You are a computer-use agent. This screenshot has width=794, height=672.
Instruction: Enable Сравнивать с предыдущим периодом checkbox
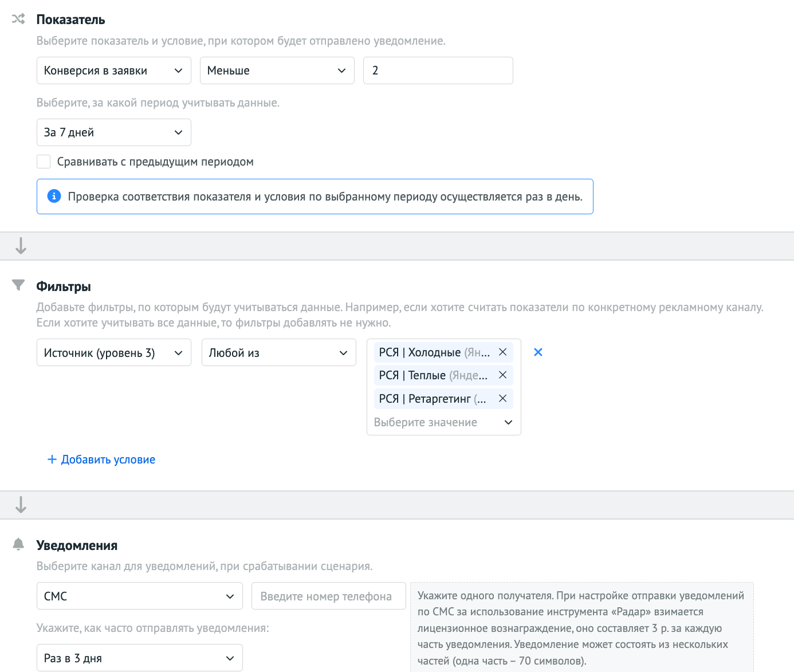tap(44, 162)
